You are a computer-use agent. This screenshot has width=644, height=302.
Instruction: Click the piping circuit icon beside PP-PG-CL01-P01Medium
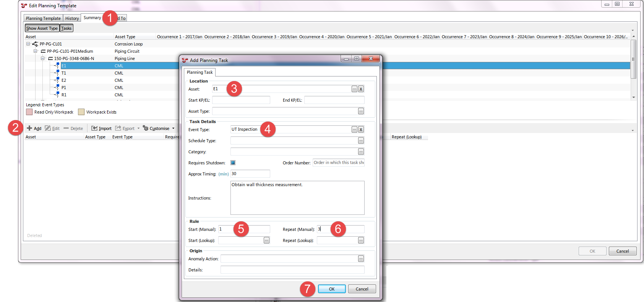point(43,51)
